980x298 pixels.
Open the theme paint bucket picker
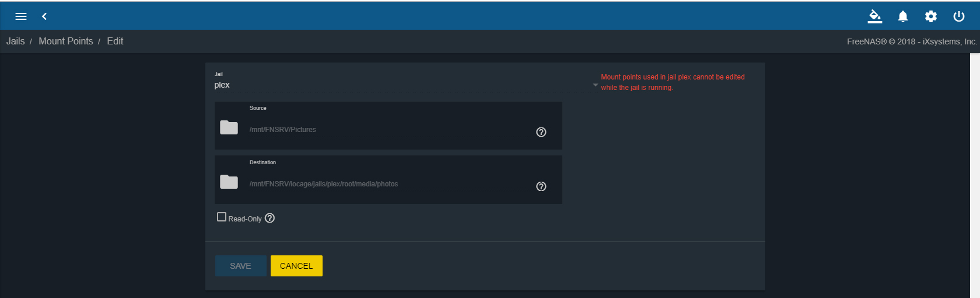point(874,16)
